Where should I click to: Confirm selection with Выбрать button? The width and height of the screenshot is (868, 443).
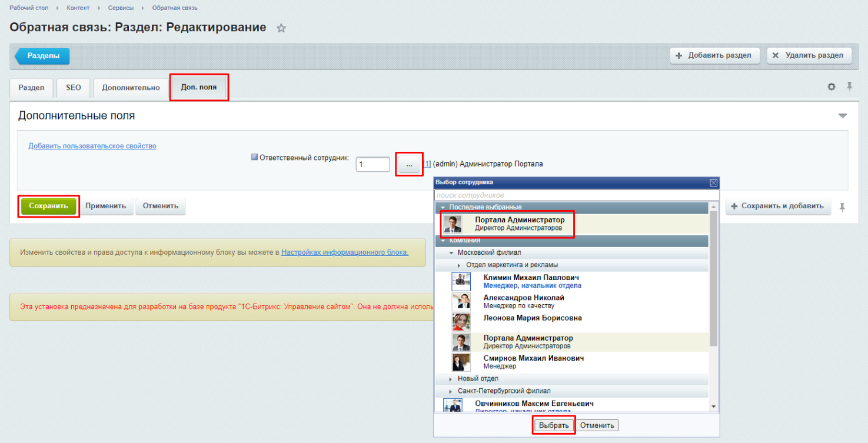point(554,425)
